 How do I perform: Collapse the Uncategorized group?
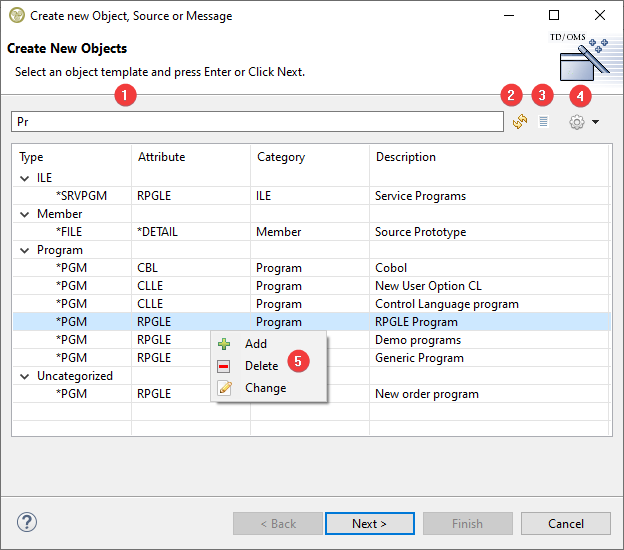click(25, 376)
